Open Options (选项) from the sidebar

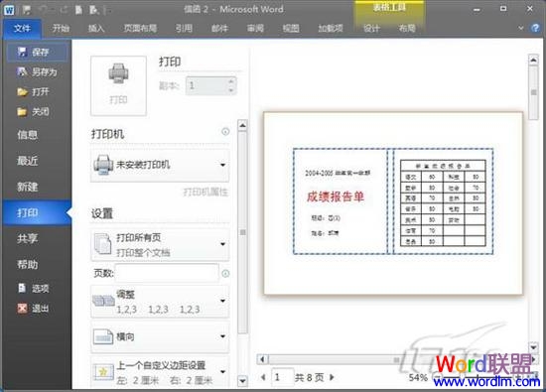pyautogui.click(x=34, y=288)
